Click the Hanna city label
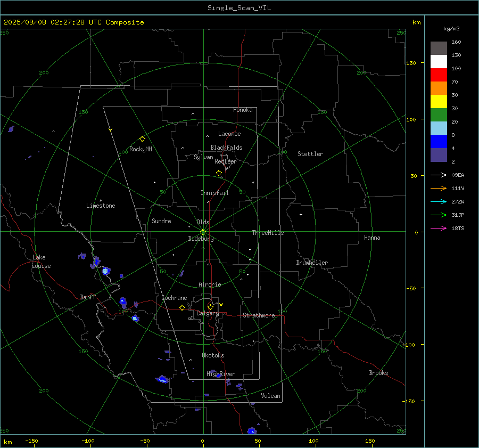Screen dimensions: 479x448 (372, 238)
